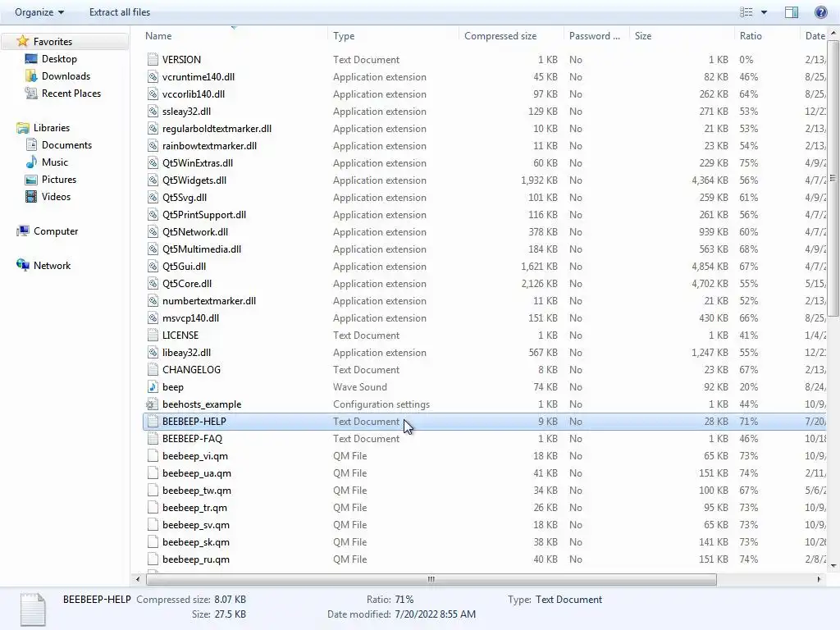
Task: Select Network icon in navigation pane
Action: tap(22, 265)
